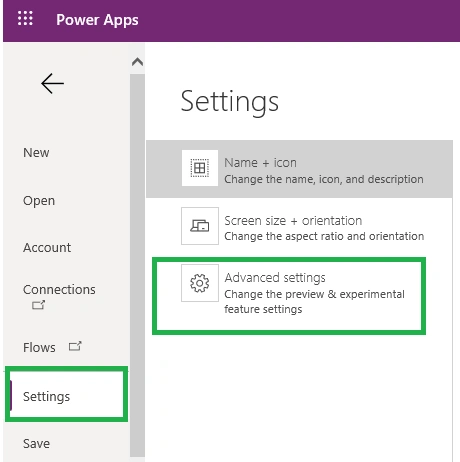Select Screen size + orientation option
This screenshot has height=462, width=460.
click(x=299, y=227)
